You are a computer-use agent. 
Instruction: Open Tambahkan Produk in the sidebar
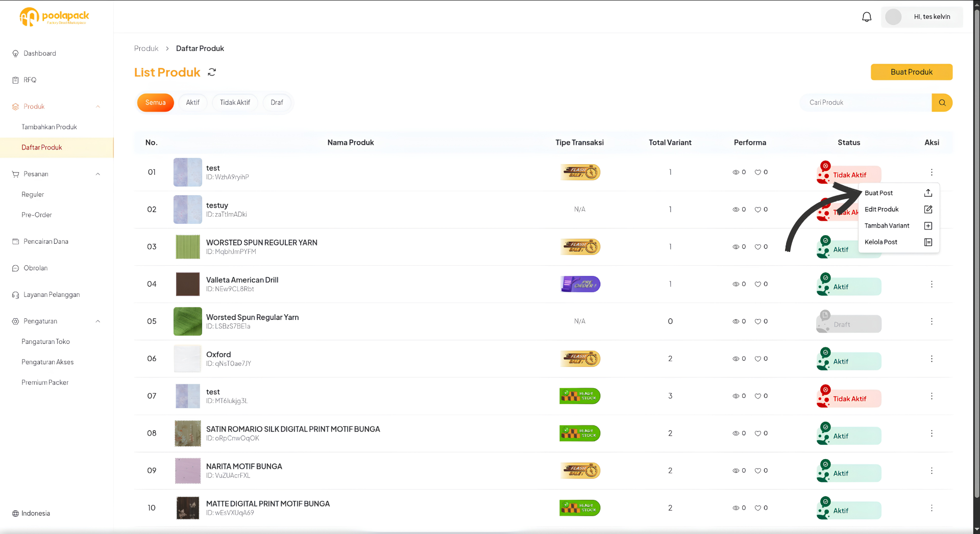(x=49, y=127)
